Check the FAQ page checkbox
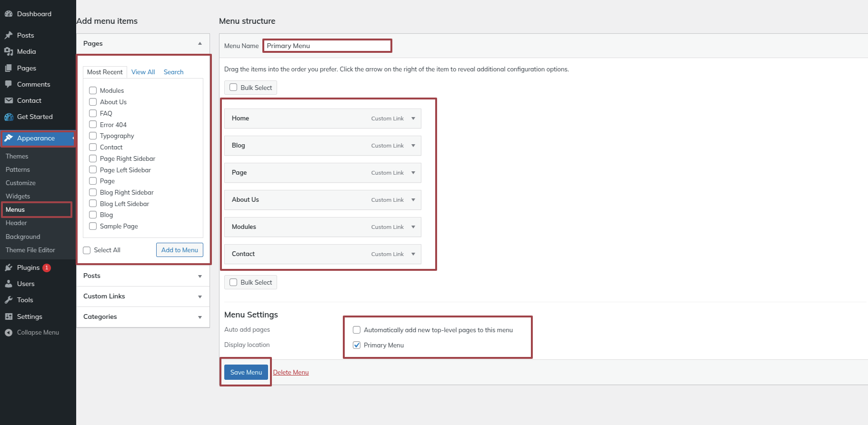868x425 pixels. point(93,113)
